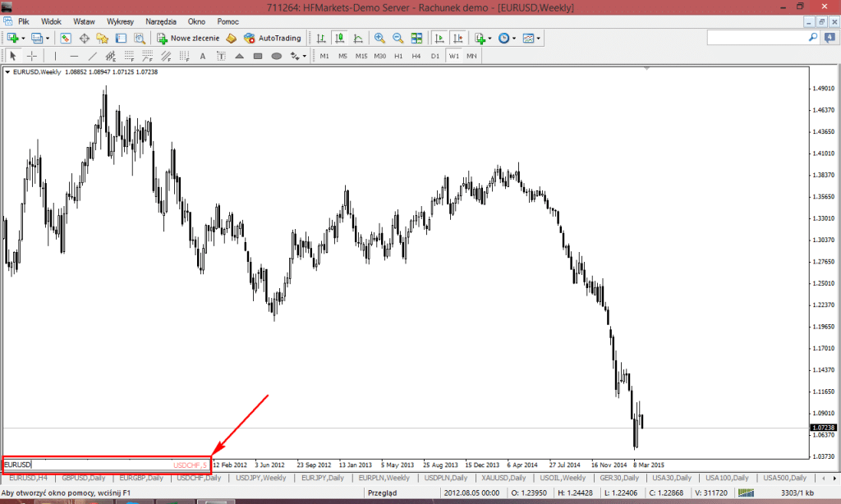Open the new chart dropdown arrow
The width and height of the screenshot is (841, 504).
tap(23, 38)
